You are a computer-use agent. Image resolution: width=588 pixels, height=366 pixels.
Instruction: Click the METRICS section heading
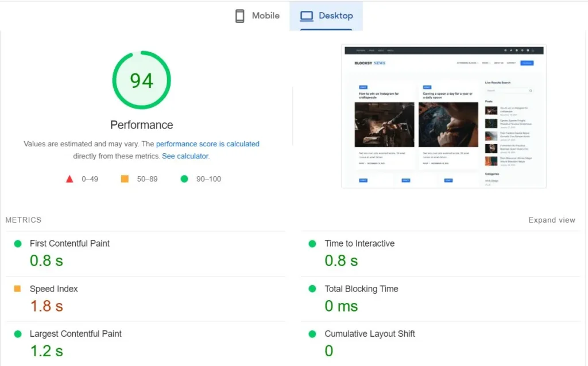[23, 220]
